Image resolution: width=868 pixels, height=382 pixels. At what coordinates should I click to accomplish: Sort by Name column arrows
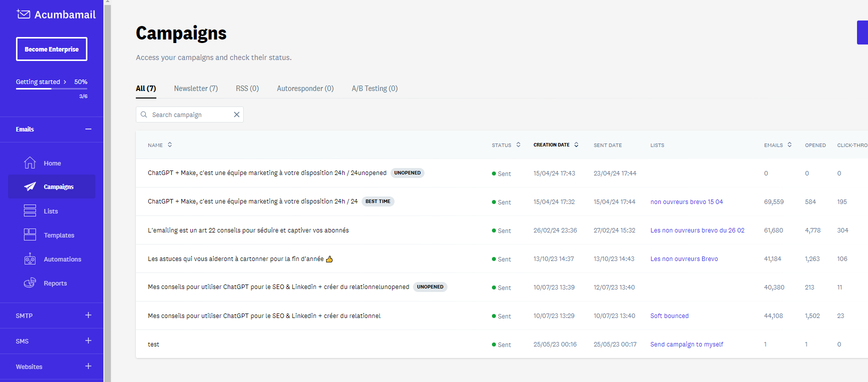[x=170, y=144]
